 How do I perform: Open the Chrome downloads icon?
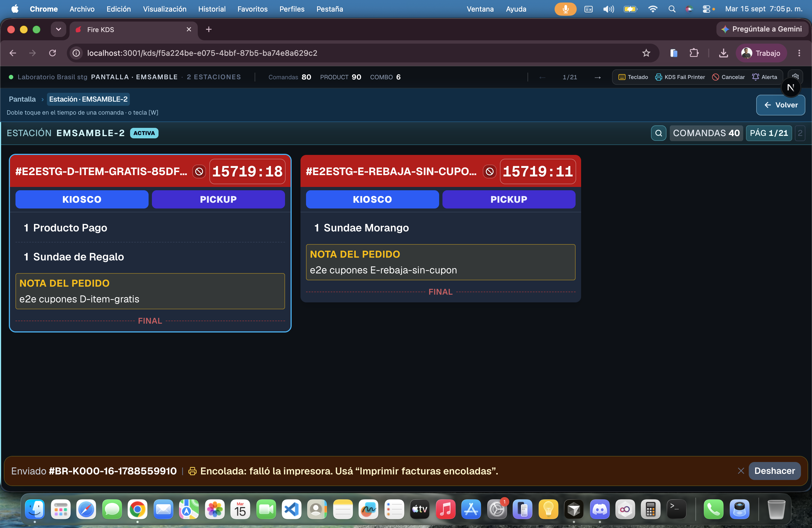723,53
